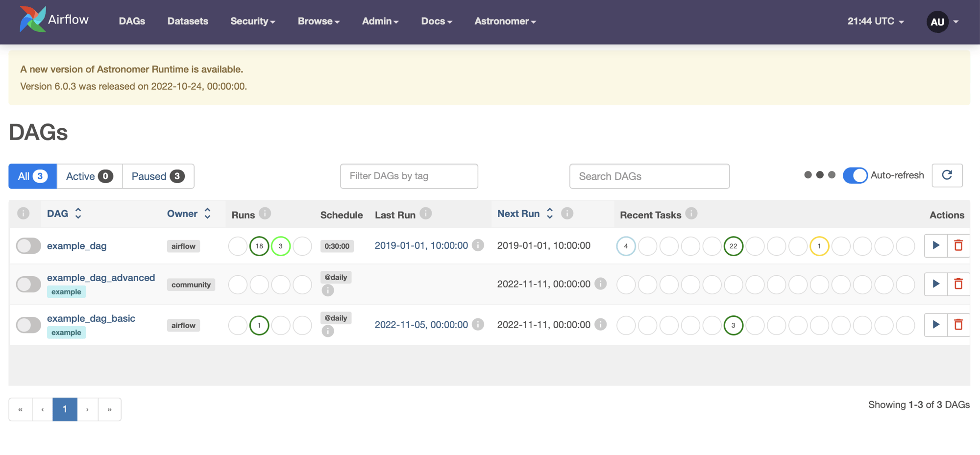The width and height of the screenshot is (980, 455).
Task: Trigger the example_dag via play button
Action: [935, 245]
